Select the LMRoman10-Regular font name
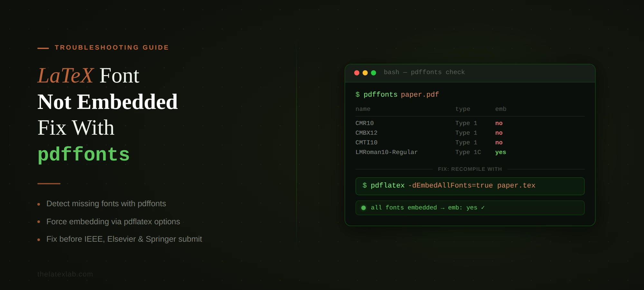The width and height of the screenshot is (644, 290). [386, 152]
